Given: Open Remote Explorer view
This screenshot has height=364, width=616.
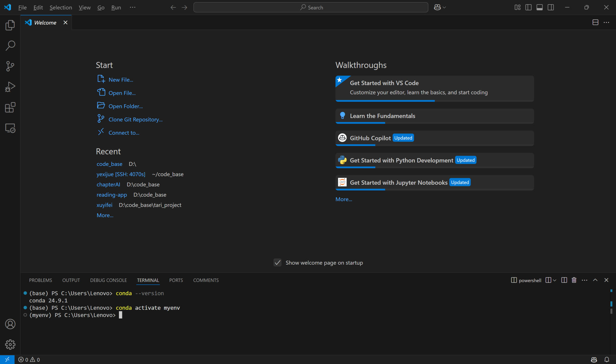Looking at the screenshot, I should 10,128.
